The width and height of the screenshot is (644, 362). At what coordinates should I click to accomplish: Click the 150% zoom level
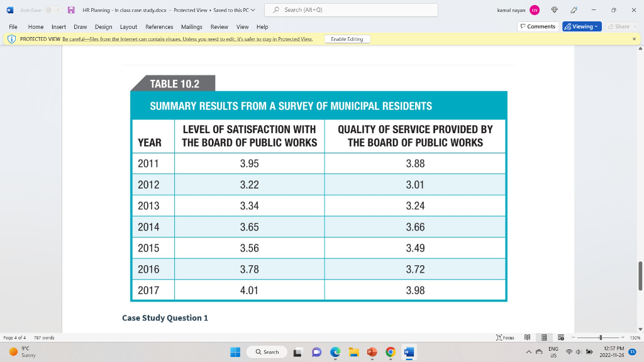(x=635, y=337)
